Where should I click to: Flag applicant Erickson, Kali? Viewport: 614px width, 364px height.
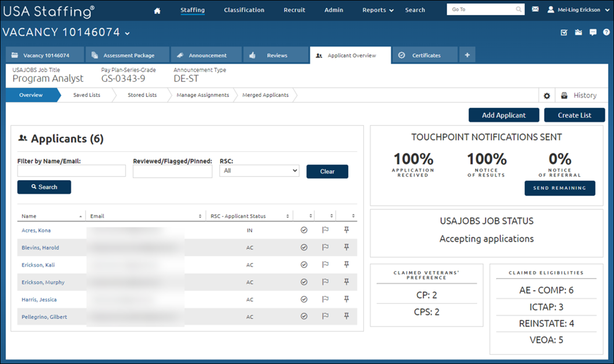pyautogui.click(x=325, y=264)
